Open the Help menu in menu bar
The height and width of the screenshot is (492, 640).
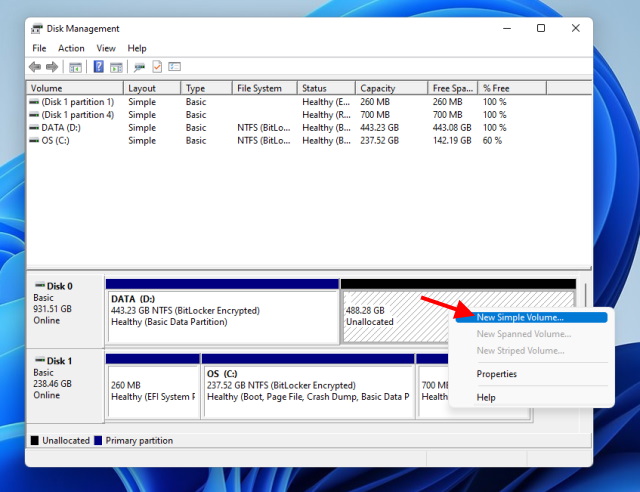coord(137,48)
